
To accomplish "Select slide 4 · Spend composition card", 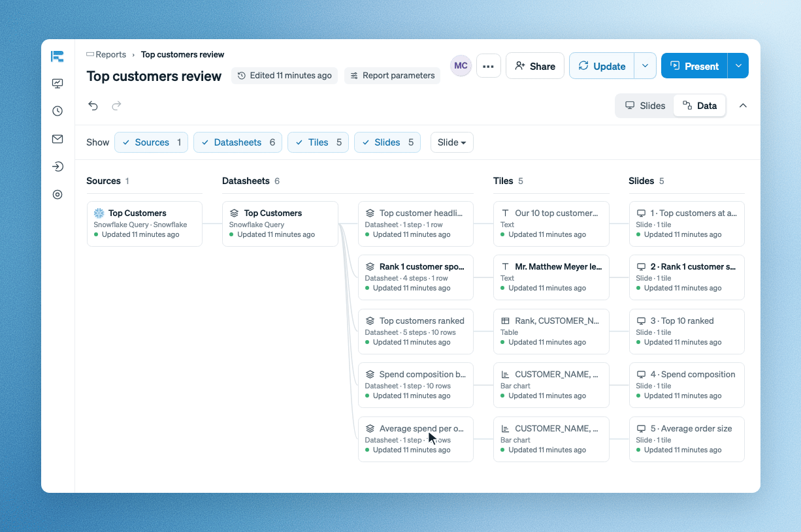I will coord(687,385).
